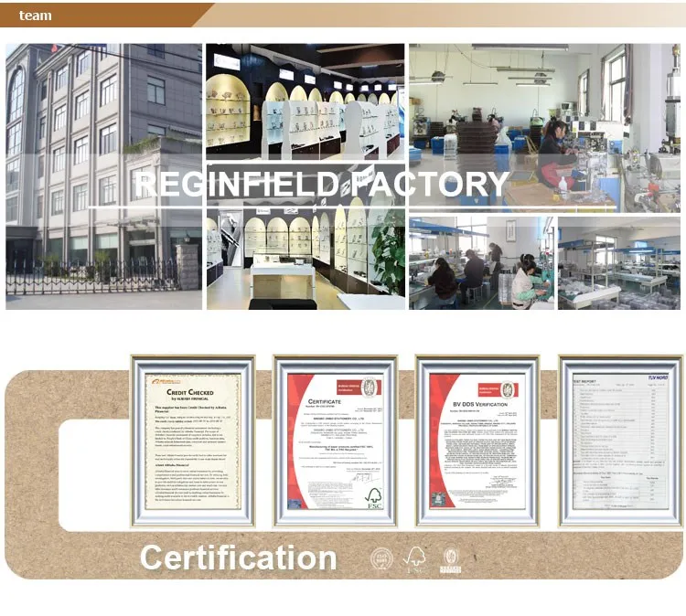
Task: Click the "REGINFIELD FACTORY" overlay text
Action: pyautogui.click(x=320, y=184)
